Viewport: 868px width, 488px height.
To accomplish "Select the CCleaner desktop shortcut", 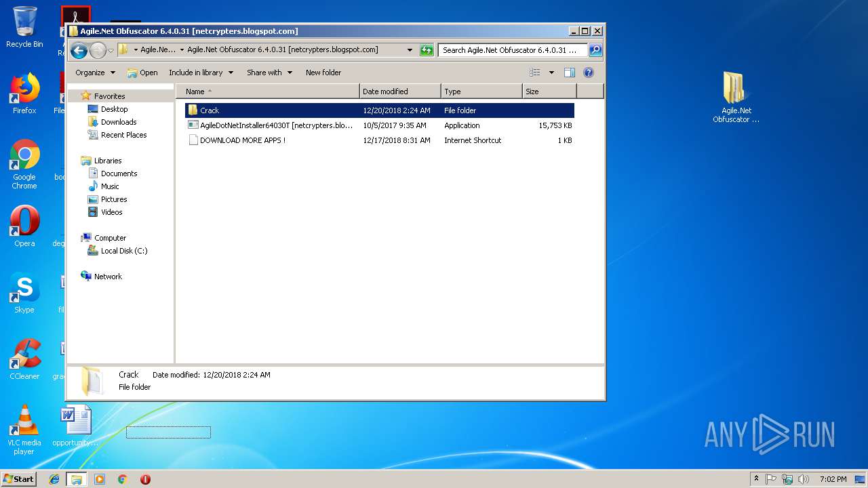I will [24, 359].
